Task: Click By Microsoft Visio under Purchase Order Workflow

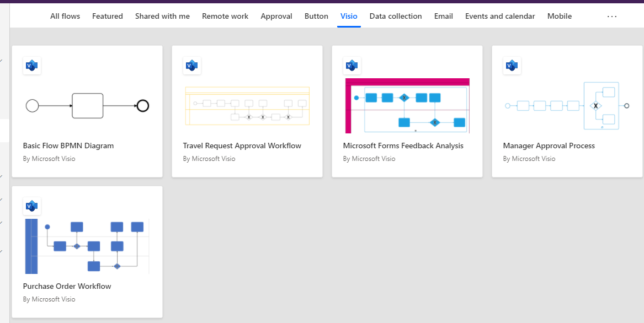Action: coord(49,299)
